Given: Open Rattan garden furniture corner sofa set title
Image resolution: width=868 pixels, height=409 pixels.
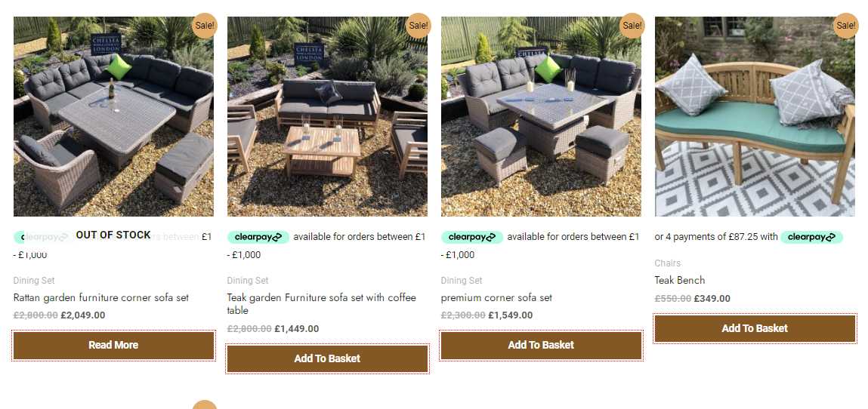Looking at the screenshot, I should coord(100,298).
